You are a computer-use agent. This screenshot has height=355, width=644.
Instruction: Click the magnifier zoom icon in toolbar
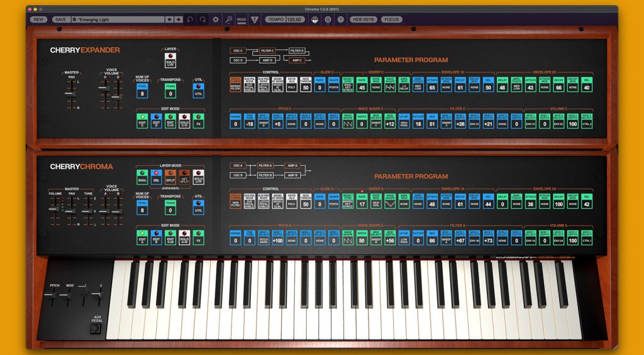228,19
